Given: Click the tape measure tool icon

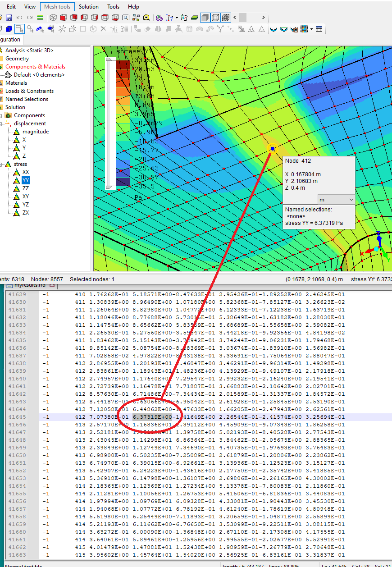Looking at the screenshot, I should pos(146,18).
